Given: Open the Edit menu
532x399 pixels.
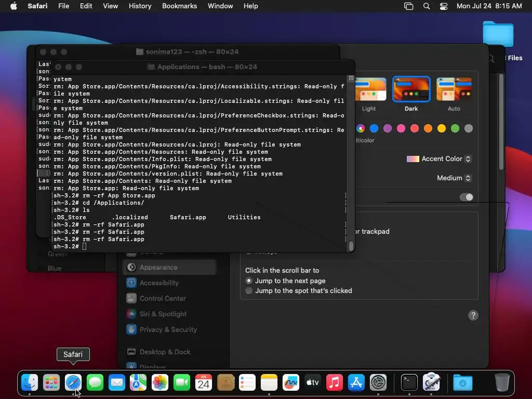Looking at the screenshot, I should pos(86,6).
